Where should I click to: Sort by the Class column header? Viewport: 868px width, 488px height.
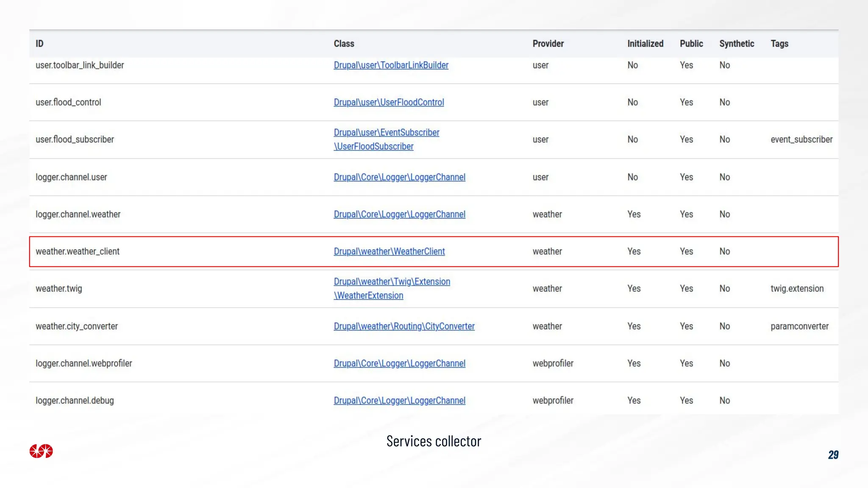tap(344, 44)
